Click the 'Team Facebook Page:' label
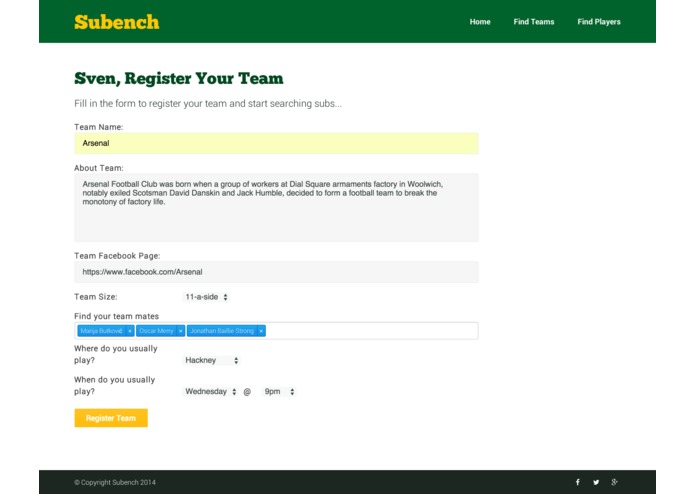The width and height of the screenshot is (695, 494). (117, 256)
